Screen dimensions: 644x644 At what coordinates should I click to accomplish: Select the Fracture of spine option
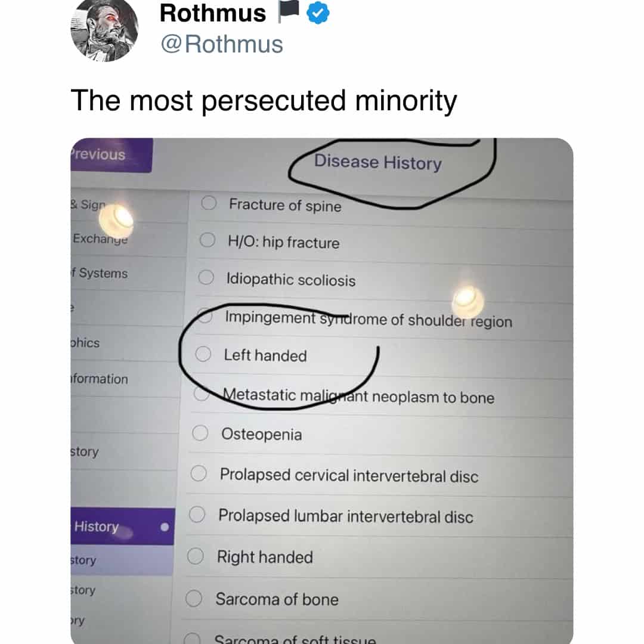208,203
